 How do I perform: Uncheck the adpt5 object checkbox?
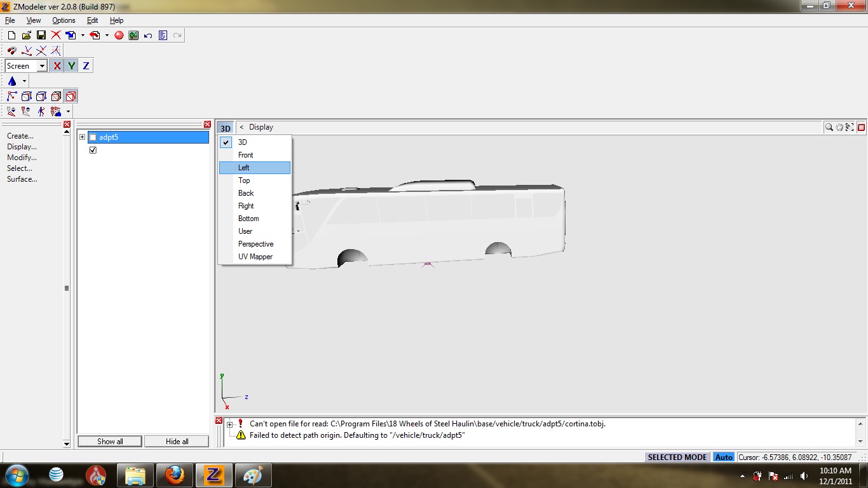pyautogui.click(x=93, y=137)
